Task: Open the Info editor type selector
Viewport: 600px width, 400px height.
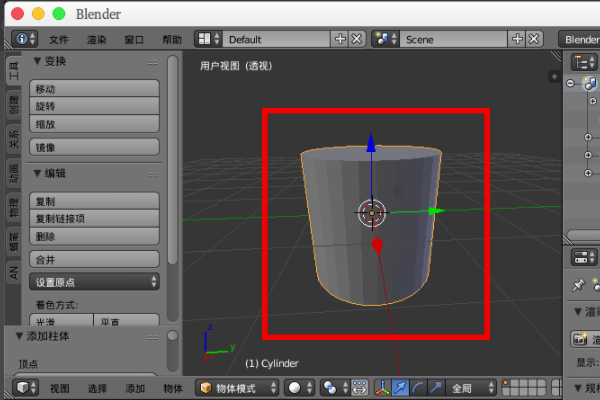Action: [x=24, y=39]
